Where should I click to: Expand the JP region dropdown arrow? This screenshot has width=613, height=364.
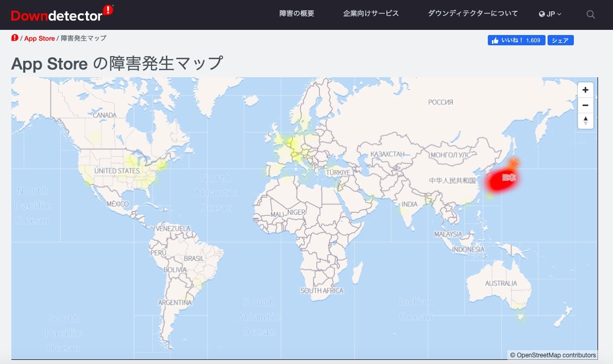559,14
